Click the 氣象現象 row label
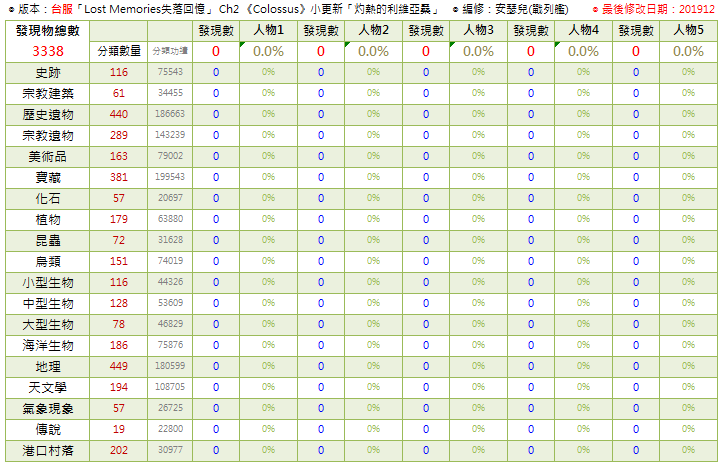The height and width of the screenshot is (466, 722). coord(47,409)
